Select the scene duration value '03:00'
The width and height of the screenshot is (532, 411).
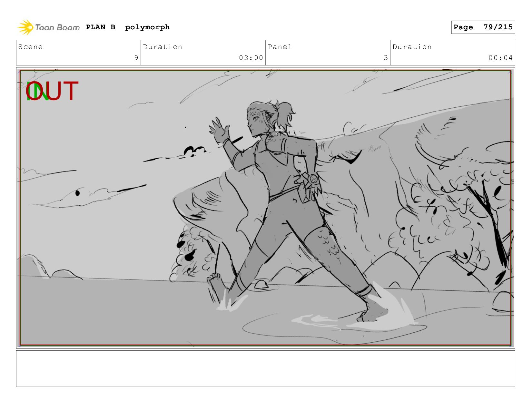[251, 58]
